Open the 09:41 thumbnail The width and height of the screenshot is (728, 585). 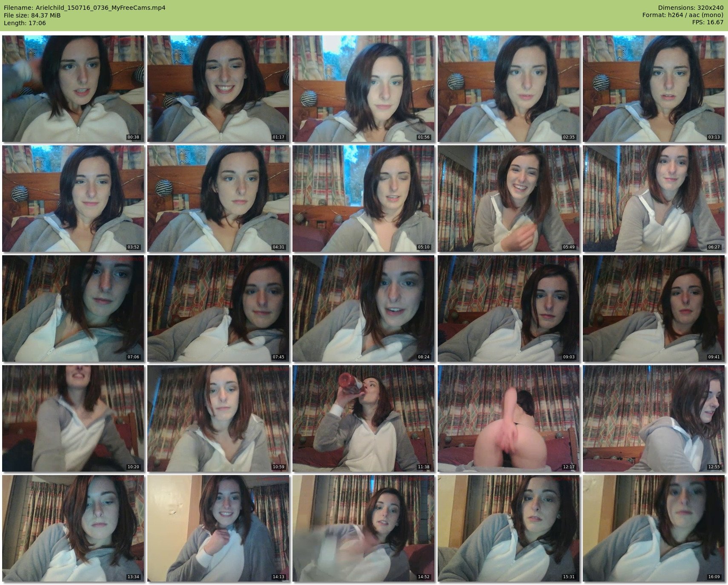(653, 308)
